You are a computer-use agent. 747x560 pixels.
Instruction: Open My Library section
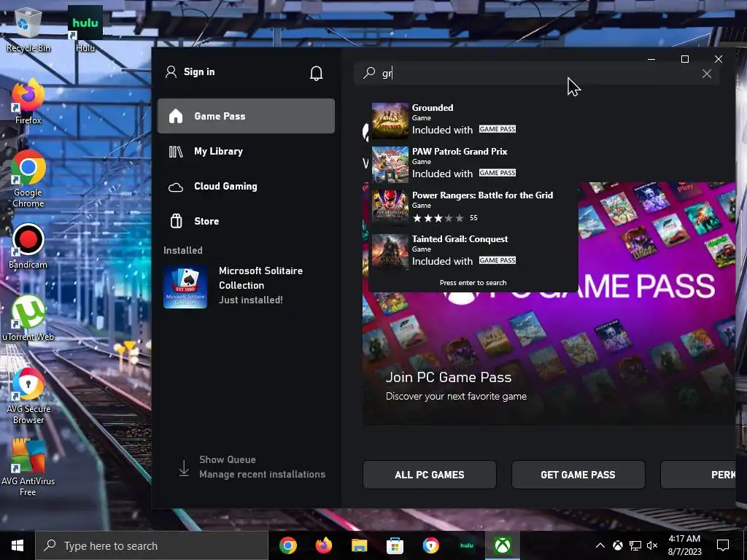point(246,152)
